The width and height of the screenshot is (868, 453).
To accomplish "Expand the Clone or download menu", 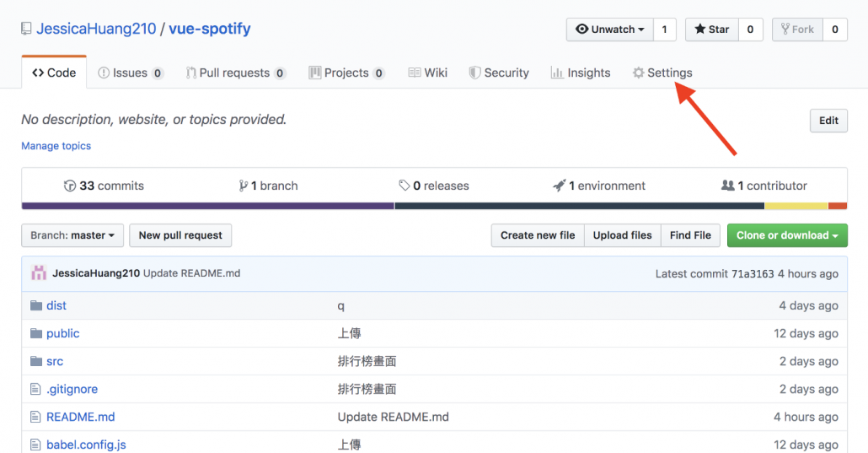I will click(x=787, y=235).
